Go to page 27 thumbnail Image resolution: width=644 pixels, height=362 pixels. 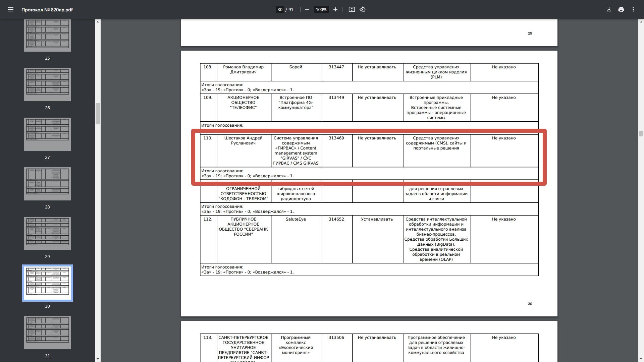point(47,134)
